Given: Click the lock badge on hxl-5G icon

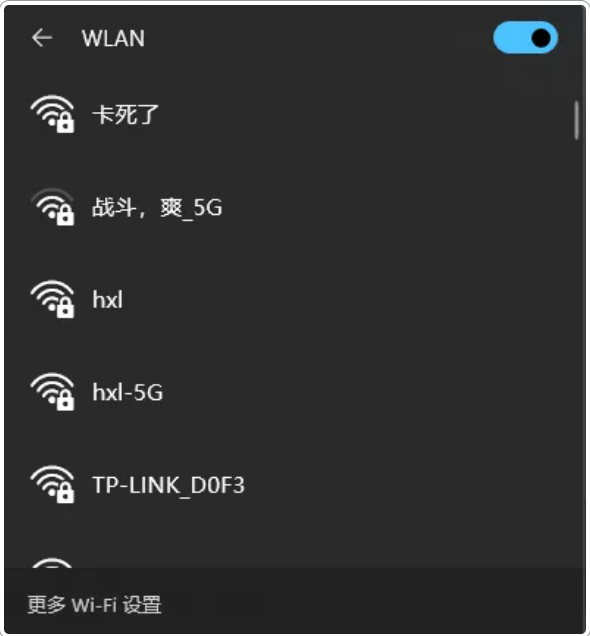Looking at the screenshot, I should (x=65, y=401).
